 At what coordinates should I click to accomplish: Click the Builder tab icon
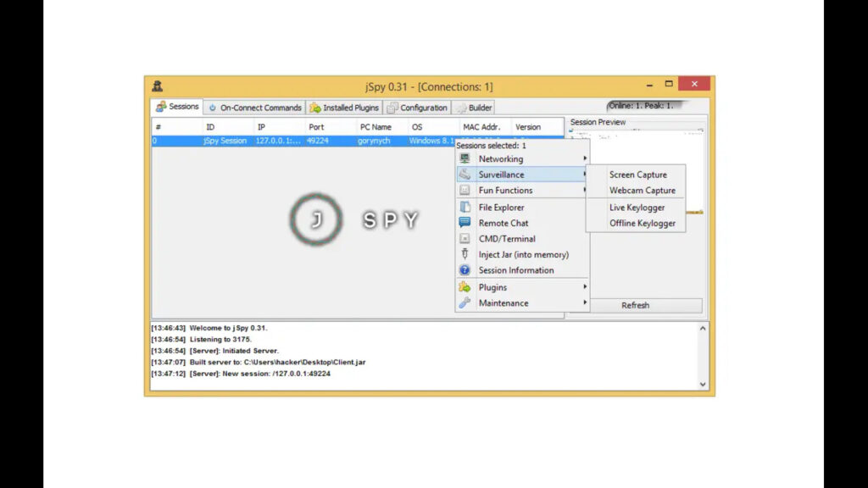click(x=461, y=108)
